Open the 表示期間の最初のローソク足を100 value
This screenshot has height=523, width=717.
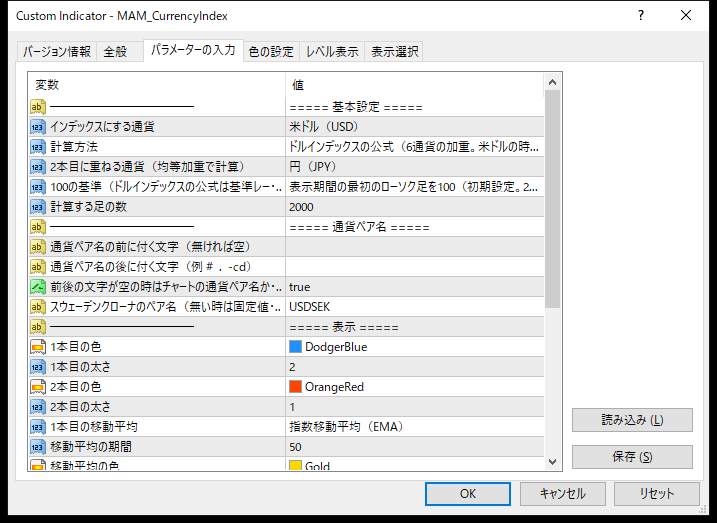click(x=415, y=187)
